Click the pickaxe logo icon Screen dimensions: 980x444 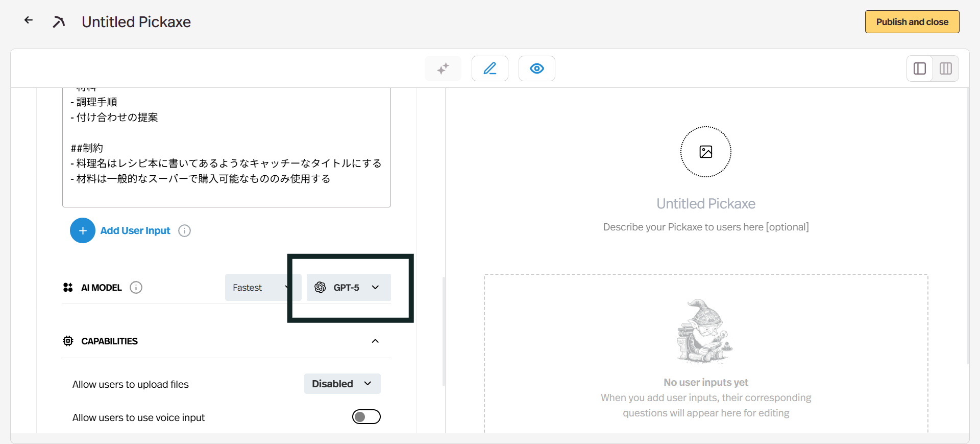pos(59,21)
